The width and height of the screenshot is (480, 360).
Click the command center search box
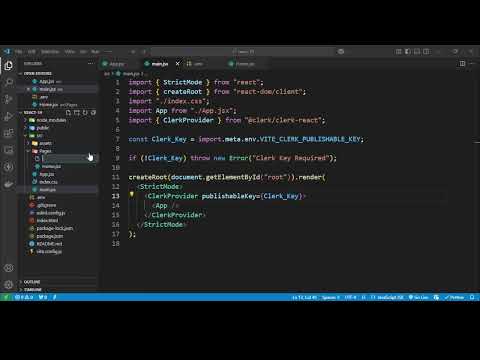point(243,52)
